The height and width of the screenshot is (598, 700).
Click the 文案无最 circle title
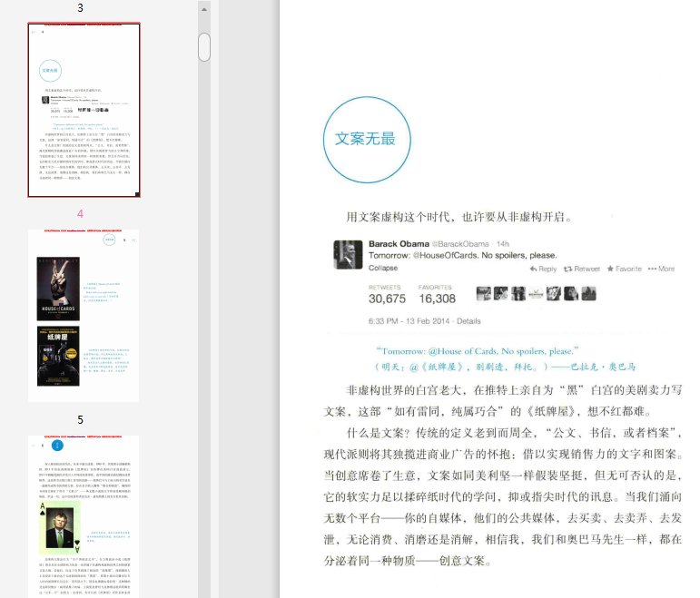367,140
